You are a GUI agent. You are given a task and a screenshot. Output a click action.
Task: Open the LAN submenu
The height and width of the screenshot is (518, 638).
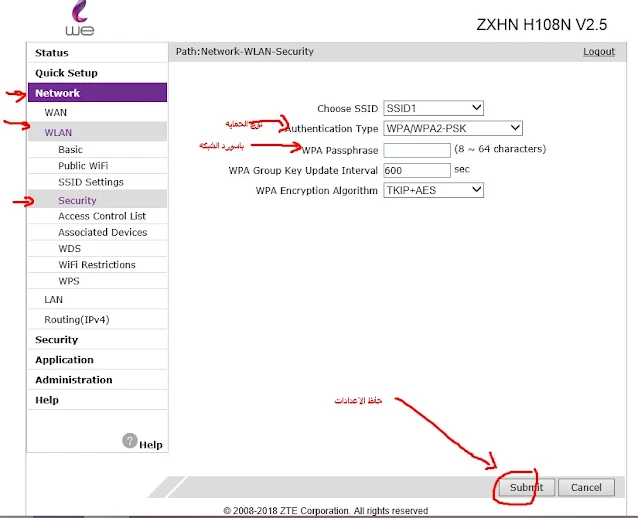(98, 299)
